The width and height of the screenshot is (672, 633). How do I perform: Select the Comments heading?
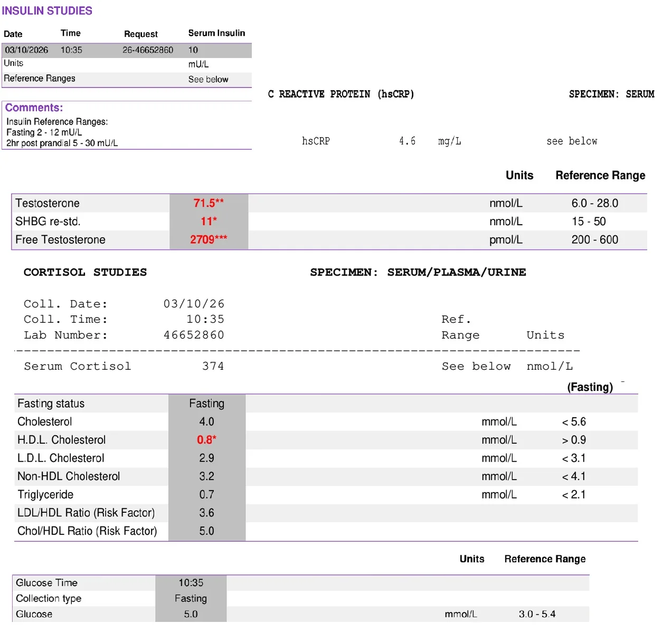point(34,108)
